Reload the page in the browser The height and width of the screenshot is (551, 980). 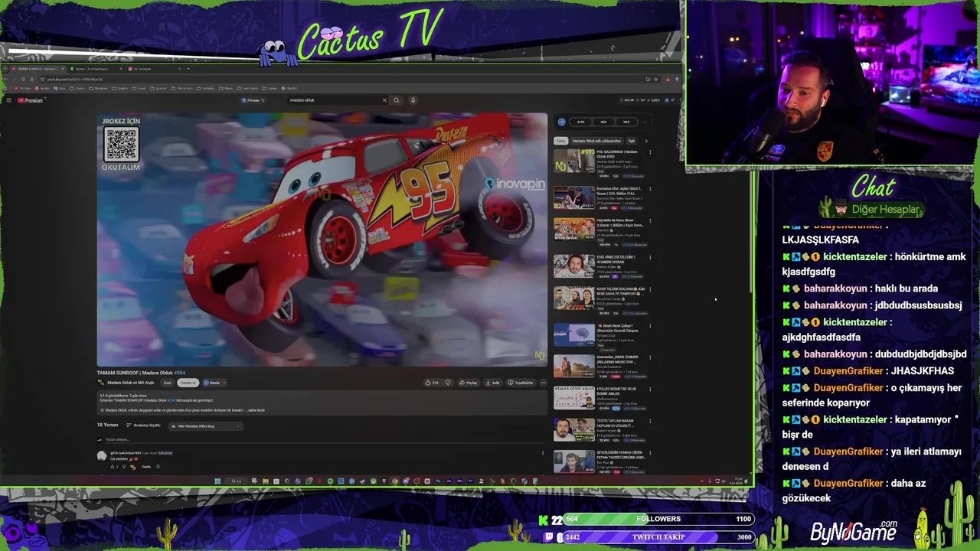(23, 79)
